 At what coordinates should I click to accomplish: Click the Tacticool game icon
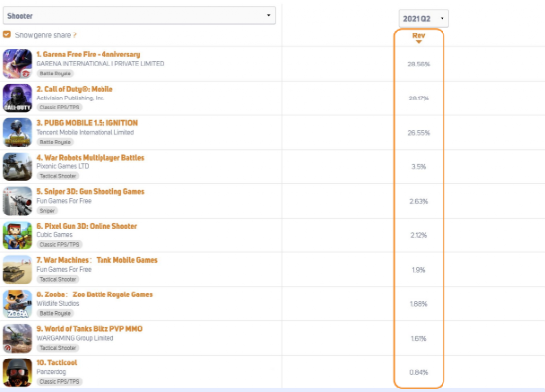pos(17,372)
